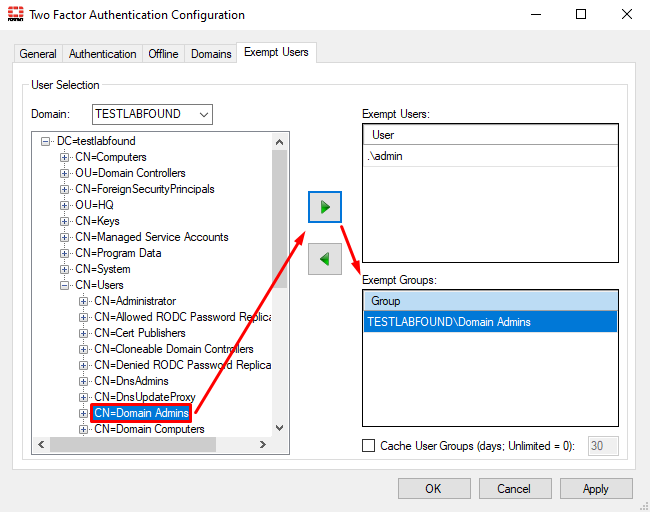Minimize the configuration window
650x512 pixels.
pyautogui.click(x=536, y=14)
